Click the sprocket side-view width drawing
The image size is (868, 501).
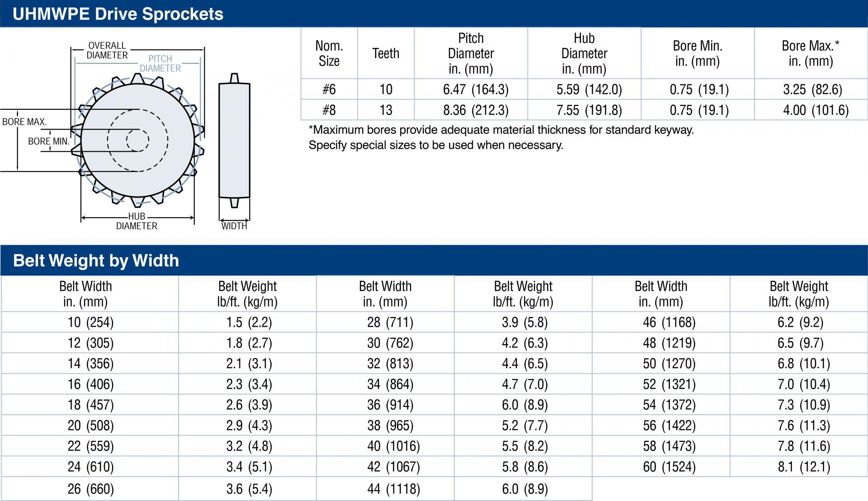click(234, 140)
